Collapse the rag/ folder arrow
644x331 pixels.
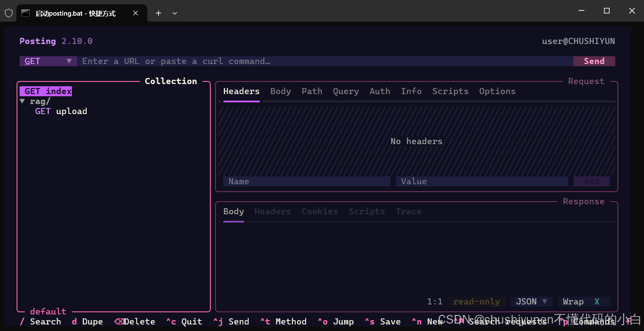pyautogui.click(x=22, y=101)
